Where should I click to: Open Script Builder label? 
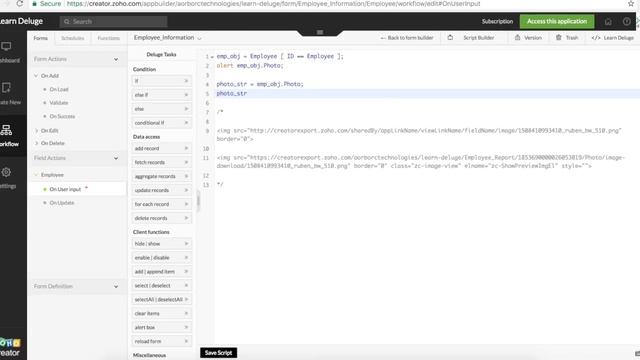tap(479, 38)
